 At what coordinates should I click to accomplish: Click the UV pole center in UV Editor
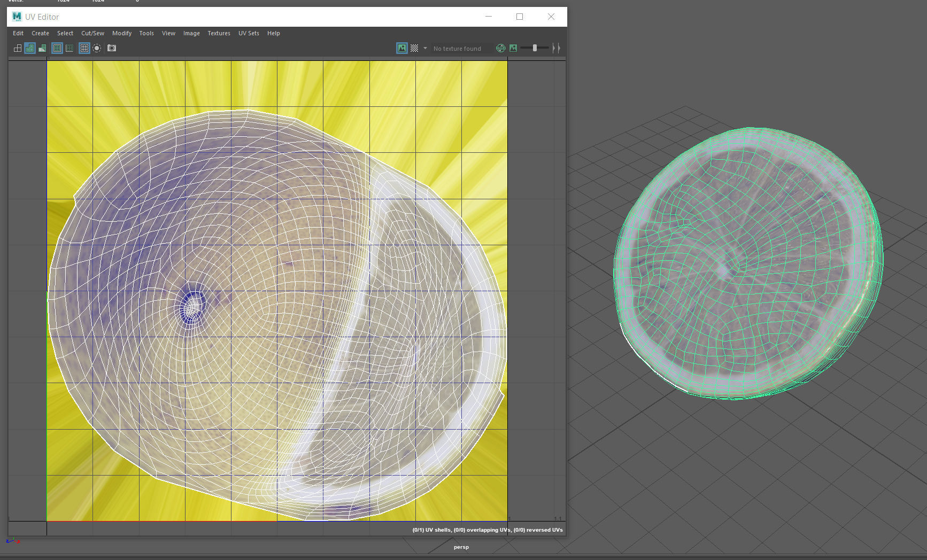click(x=192, y=306)
